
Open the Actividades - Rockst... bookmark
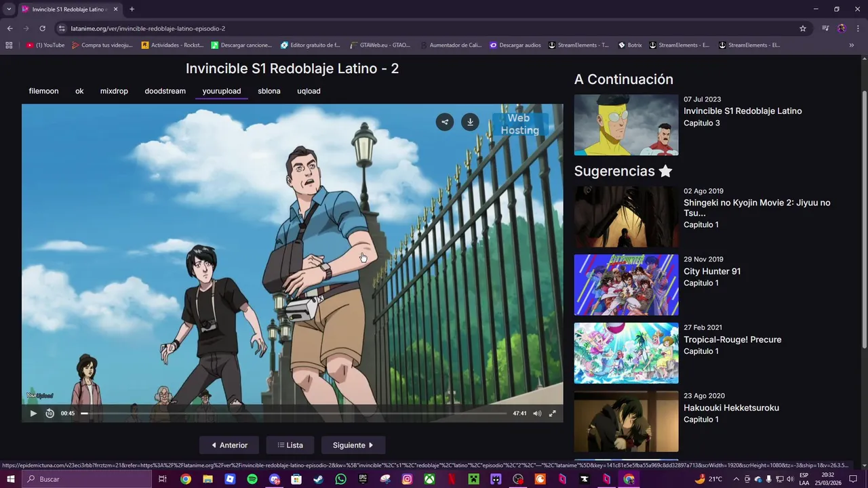(x=172, y=45)
